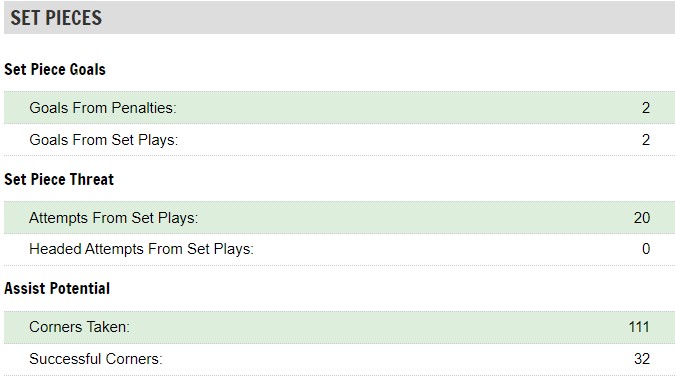Viewport: 675px width, 377px height.
Task: Select the Set Piece Threat heading
Action: pyautogui.click(x=59, y=179)
